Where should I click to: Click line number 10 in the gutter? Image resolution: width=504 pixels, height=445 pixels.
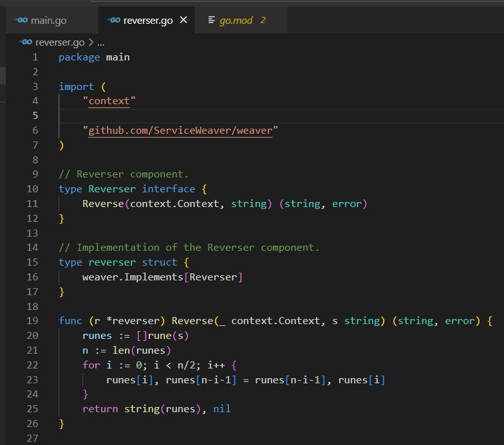coord(32,189)
